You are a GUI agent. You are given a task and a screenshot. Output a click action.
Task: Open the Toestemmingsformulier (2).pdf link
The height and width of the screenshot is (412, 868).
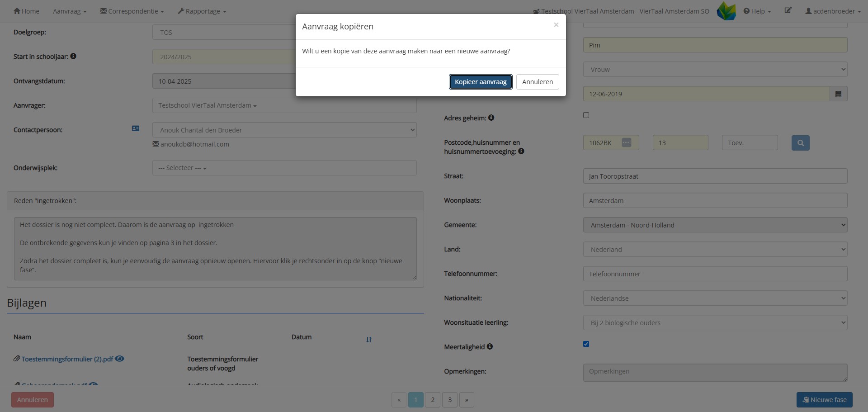tap(67, 359)
